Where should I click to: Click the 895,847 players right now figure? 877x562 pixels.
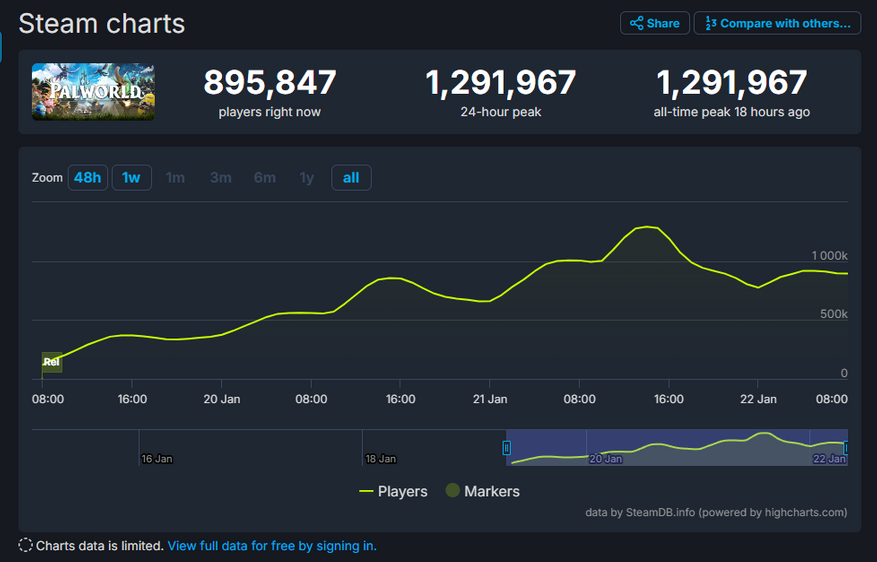click(270, 82)
